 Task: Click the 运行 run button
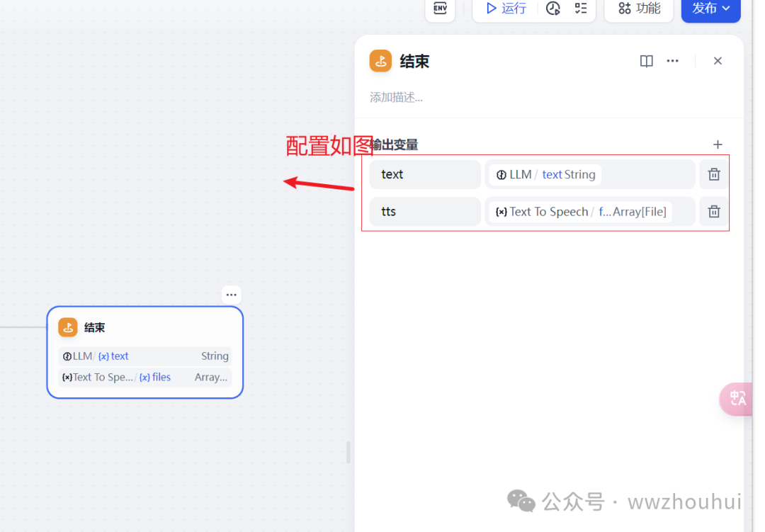506,9
